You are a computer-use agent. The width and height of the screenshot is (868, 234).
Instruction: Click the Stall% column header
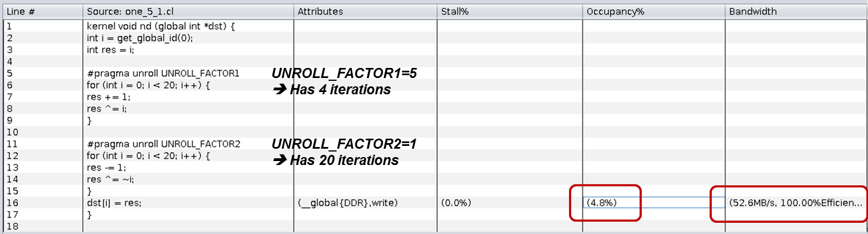(x=455, y=11)
